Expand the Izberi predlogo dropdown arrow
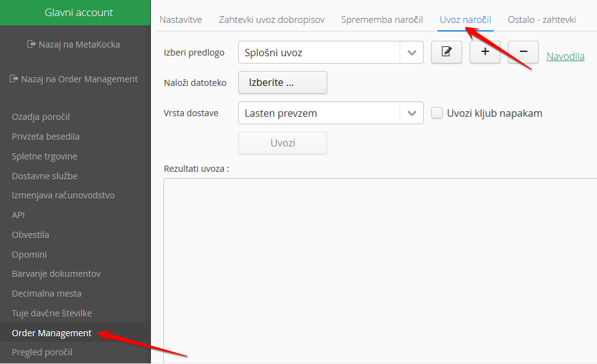 click(x=411, y=53)
